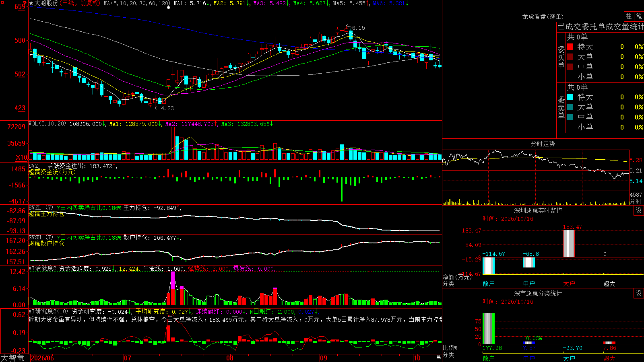Select 大户 label in 深市超赢分类统计 chart
The height and width of the screenshot is (362, 644).
569,358
